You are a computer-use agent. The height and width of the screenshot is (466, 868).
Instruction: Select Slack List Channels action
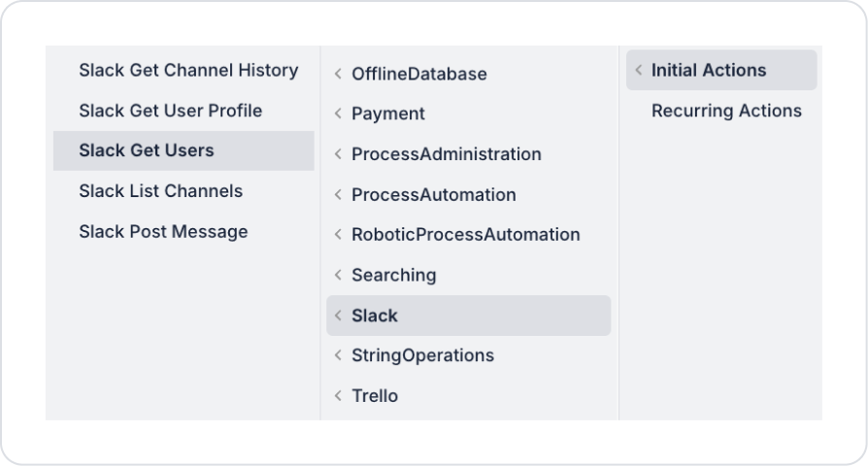161,191
